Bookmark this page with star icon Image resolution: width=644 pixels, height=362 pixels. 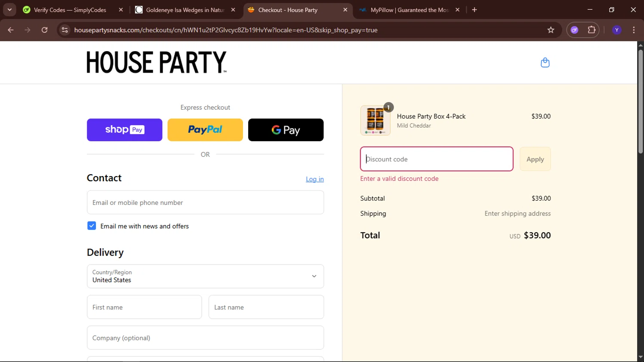click(551, 30)
